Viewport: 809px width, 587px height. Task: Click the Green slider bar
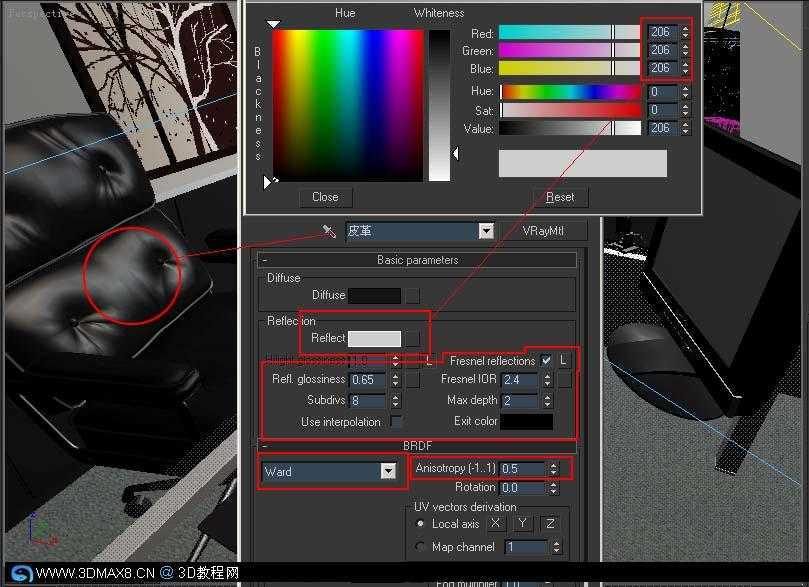[570, 51]
